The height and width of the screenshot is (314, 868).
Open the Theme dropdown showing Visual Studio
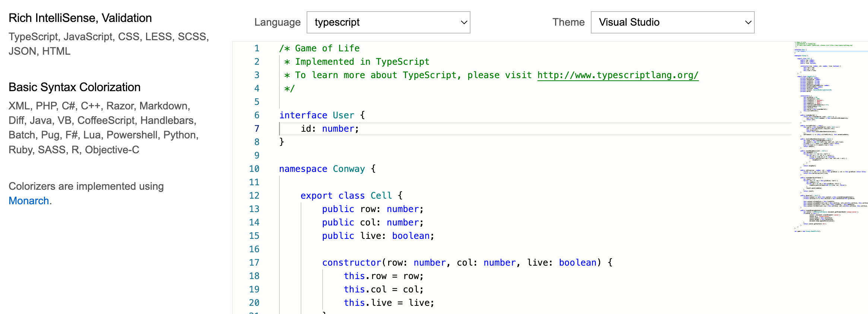pyautogui.click(x=672, y=22)
